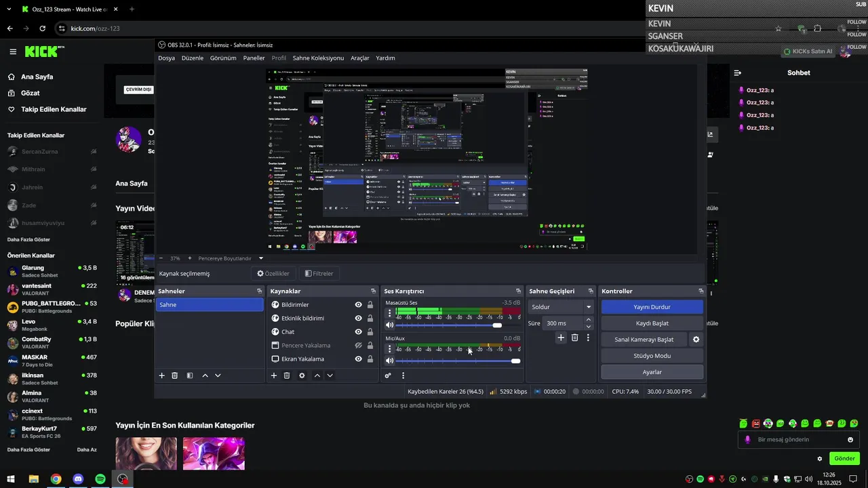Open scene filters icon in Sahneler toolbar
This screenshot has height=488, width=868.
[x=190, y=375]
